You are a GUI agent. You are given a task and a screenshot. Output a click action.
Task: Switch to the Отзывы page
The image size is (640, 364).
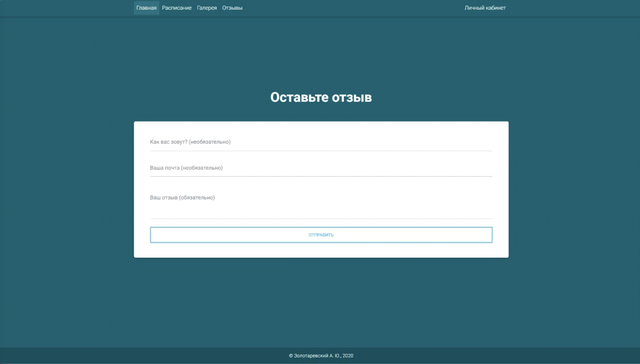click(232, 8)
